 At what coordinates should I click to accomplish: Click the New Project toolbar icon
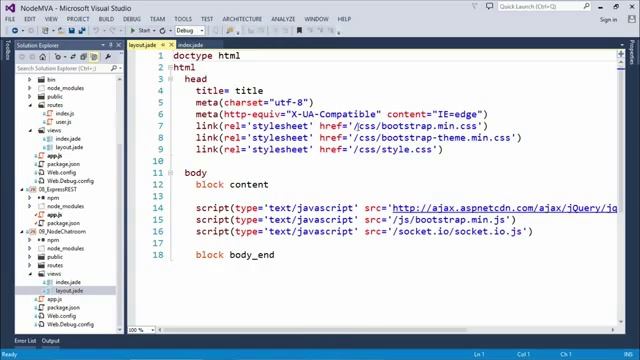click(x=45, y=31)
